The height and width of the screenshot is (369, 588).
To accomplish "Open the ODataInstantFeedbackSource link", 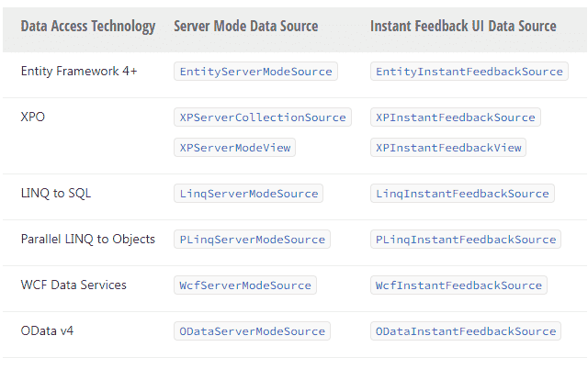I will (x=466, y=331).
